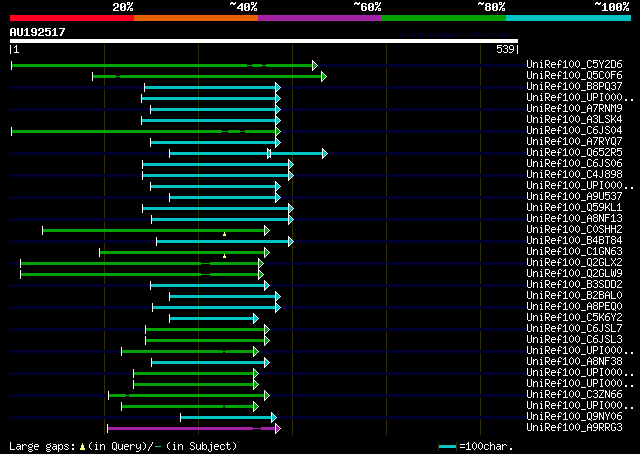Open UniRef100_B2BAL0 entry
The width and height of the screenshot is (640, 454).
click(574, 296)
